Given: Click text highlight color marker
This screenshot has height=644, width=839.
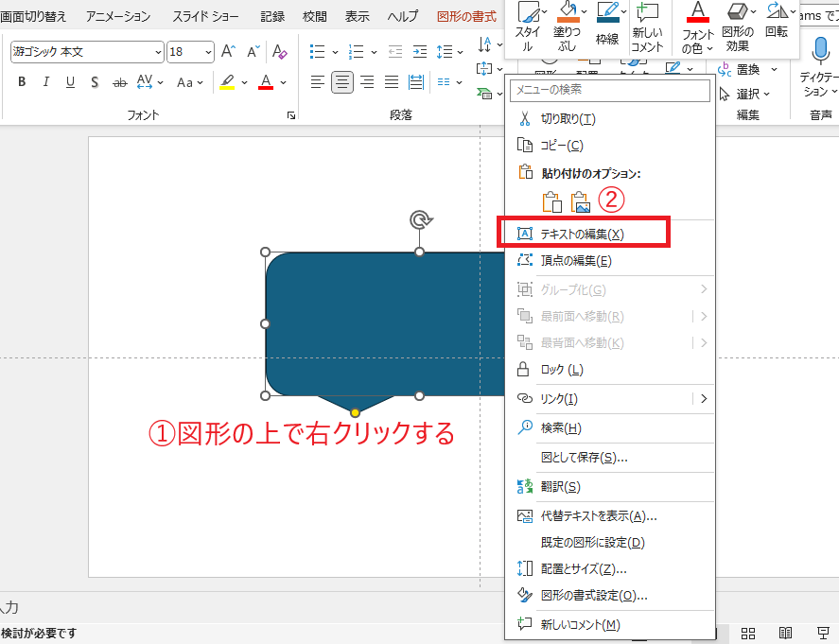Looking at the screenshot, I should (x=227, y=82).
